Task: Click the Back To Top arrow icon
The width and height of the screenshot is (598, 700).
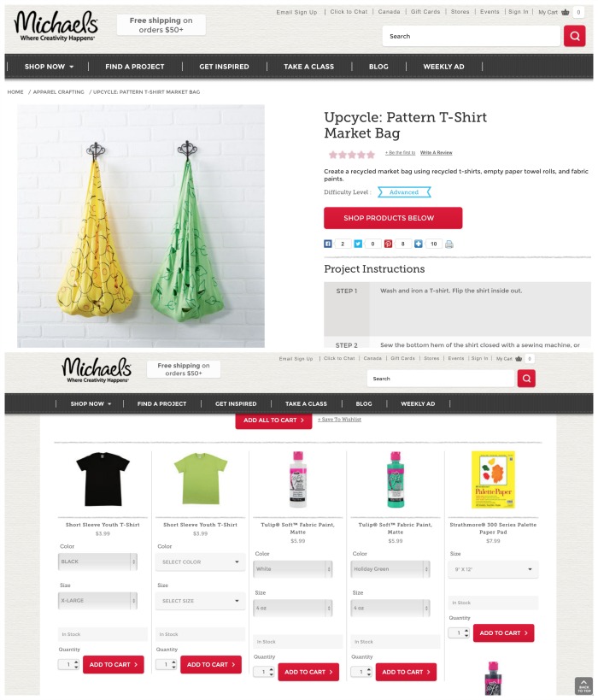Action: point(583,685)
